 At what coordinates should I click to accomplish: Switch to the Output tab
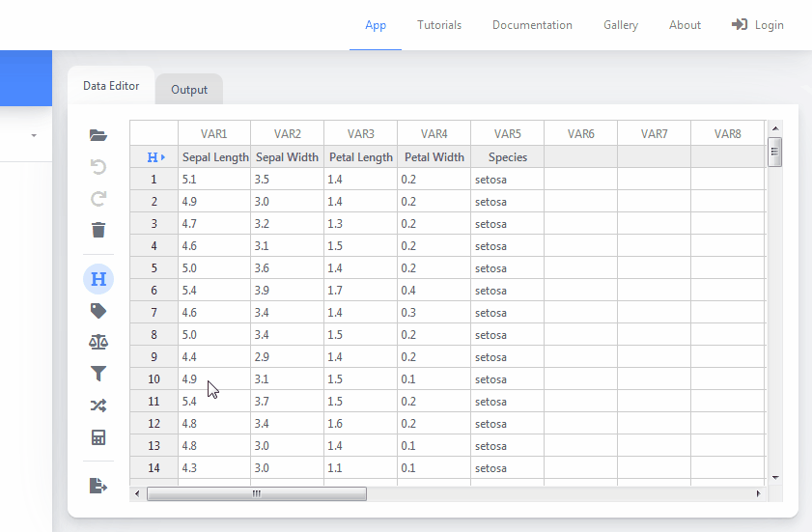[189, 90]
